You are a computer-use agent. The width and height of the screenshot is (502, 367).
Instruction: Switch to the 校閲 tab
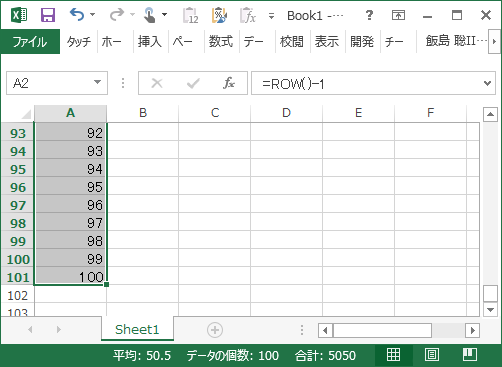pos(292,42)
